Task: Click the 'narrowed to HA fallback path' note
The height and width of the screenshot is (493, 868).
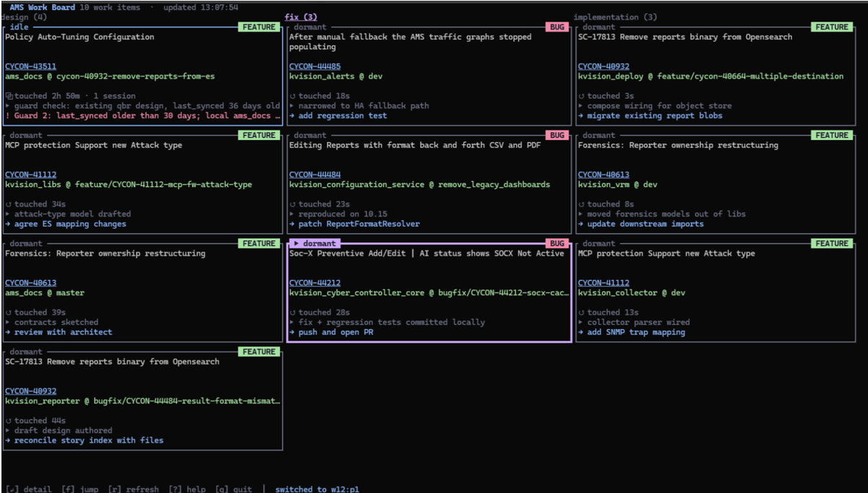Action: point(359,105)
